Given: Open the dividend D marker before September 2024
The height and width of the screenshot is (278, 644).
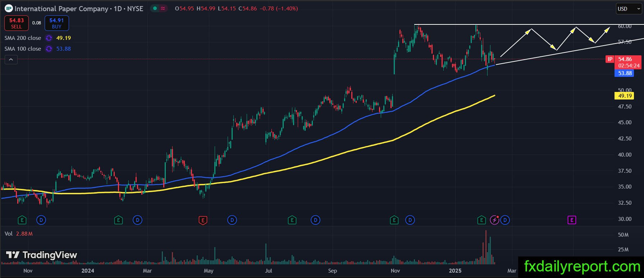Looking at the screenshot, I should (315, 220).
